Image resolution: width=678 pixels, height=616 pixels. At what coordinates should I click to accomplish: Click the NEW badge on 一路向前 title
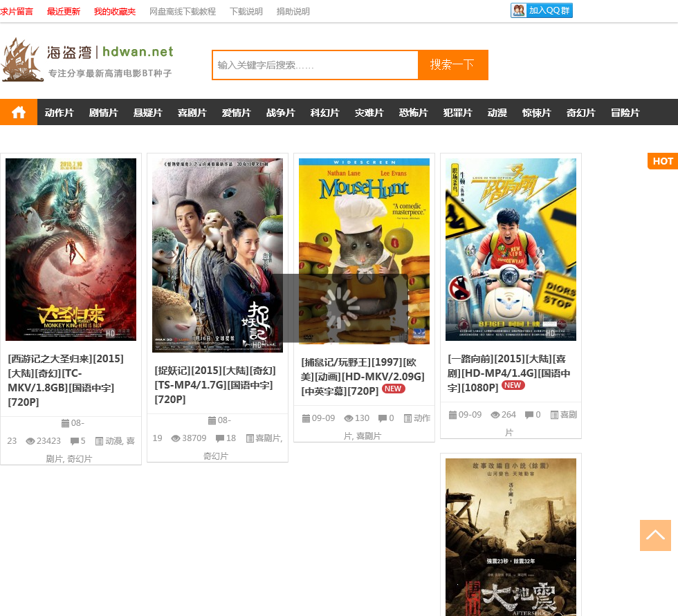click(x=513, y=385)
